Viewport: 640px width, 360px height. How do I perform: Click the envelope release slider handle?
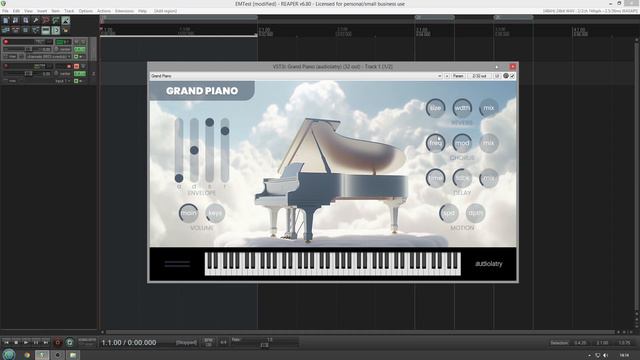[x=225, y=131]
